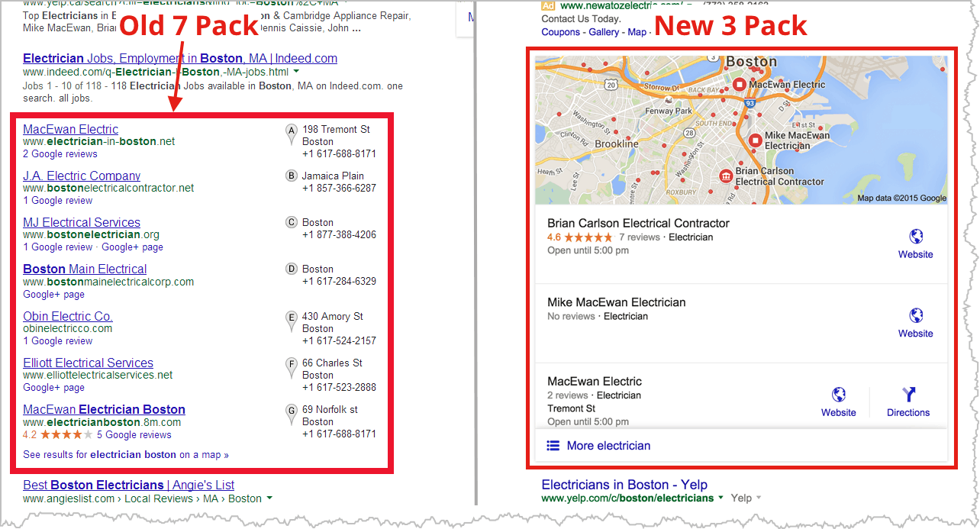The height and width of the screenshot is (529, 980).
Task: Click the map pin G marker for 69 Norfolk st
Action: pos(291,414)
